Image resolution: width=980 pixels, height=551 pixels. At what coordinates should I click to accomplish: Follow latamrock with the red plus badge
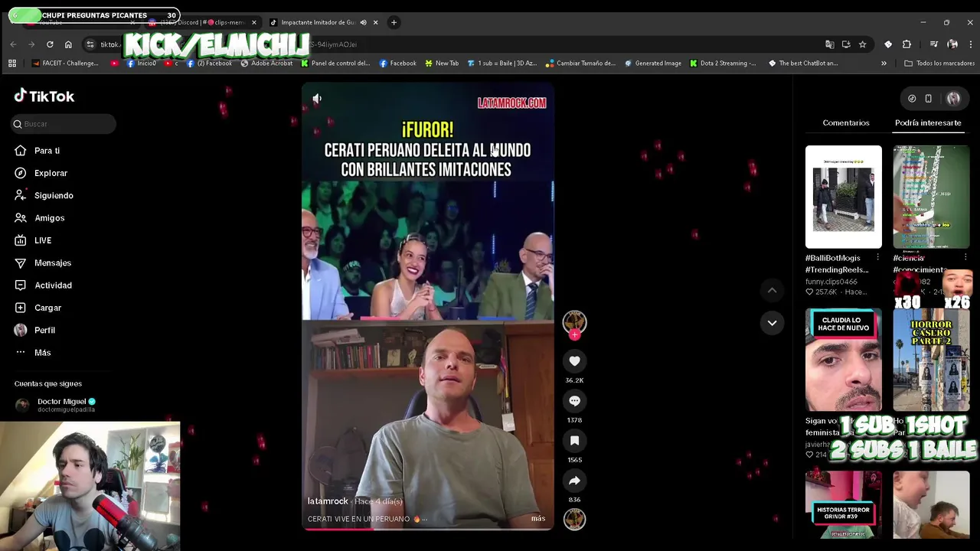(574, 334)
